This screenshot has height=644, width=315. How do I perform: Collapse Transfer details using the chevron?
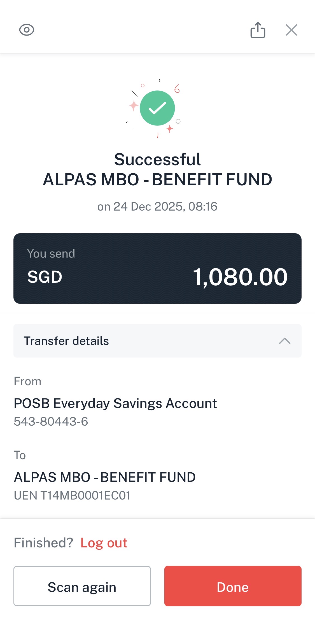pos(285,341)
